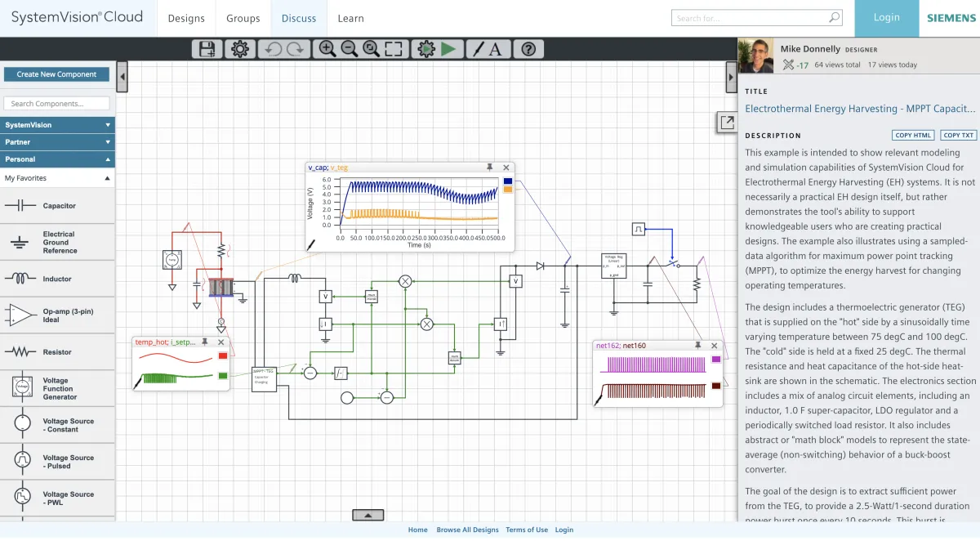Click the zoom-to-area magnifier icon
The image size is (980, 541).
(x=372, y=49)
